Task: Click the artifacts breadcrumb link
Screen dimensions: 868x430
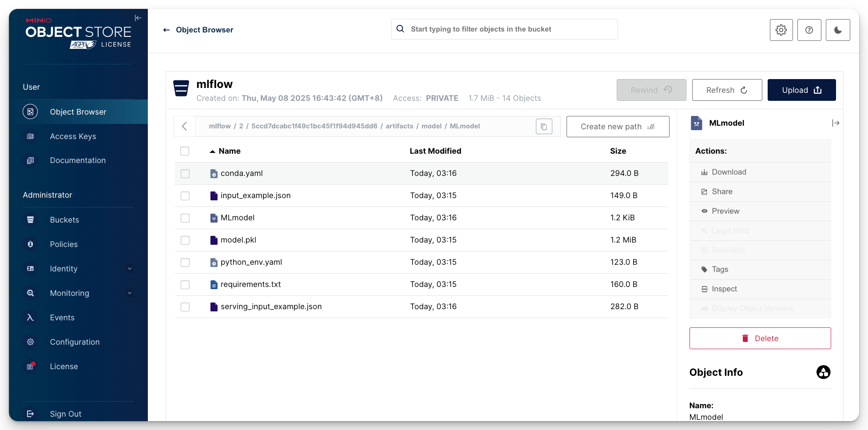Action: pyautogui.click(x=399, y=126)
